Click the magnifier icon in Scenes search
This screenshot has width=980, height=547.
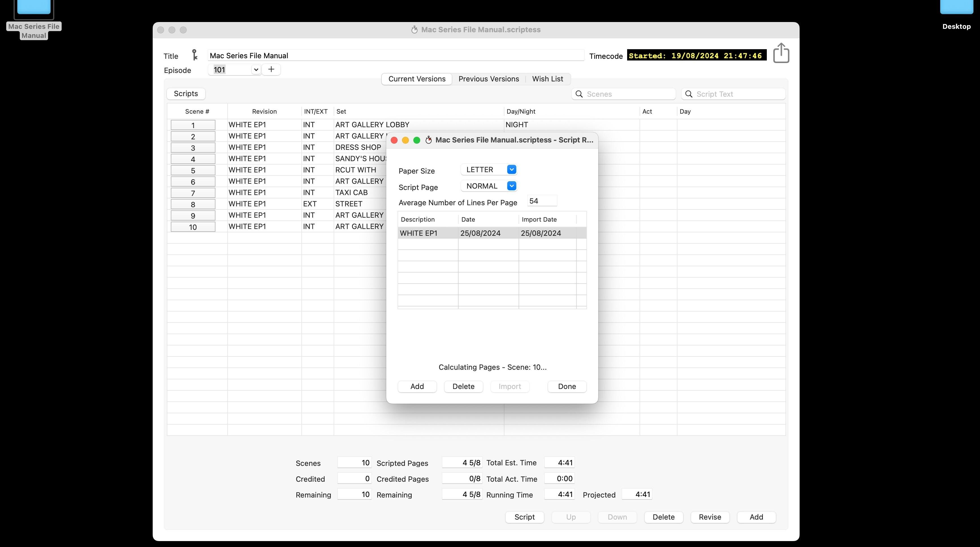579,94
